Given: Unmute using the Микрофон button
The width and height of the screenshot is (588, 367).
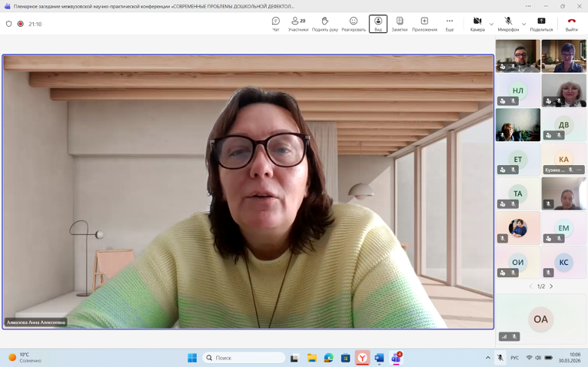Looking at the screenshot, I should coord(508,24).
